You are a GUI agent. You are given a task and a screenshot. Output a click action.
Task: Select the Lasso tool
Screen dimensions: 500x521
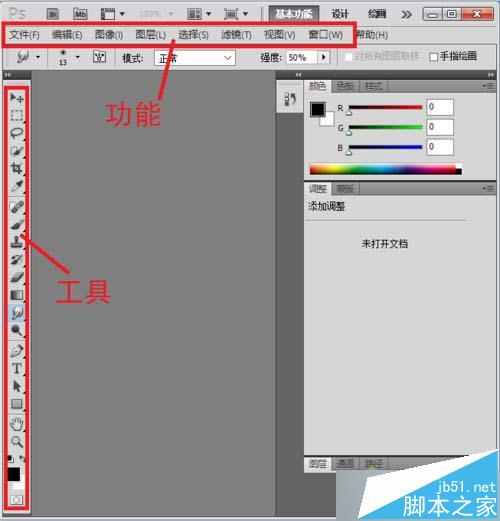(17, 133)
